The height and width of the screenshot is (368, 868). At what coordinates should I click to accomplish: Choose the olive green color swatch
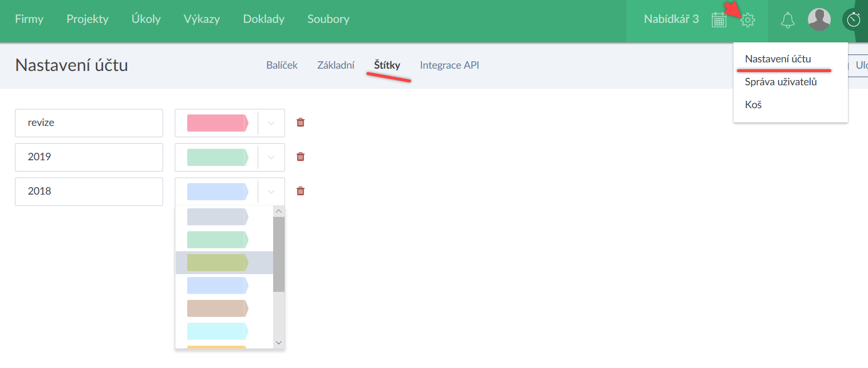[x=218, y=263]
